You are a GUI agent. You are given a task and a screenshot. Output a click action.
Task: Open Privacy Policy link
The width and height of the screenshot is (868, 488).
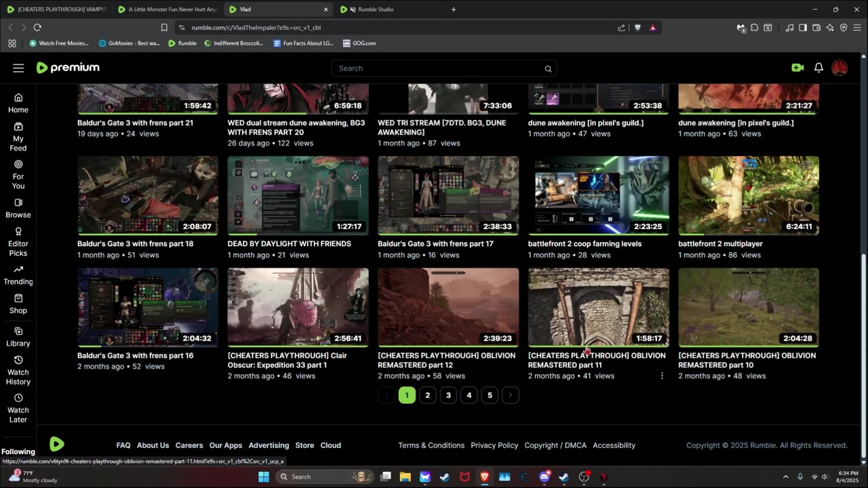(x=494, y=445)
